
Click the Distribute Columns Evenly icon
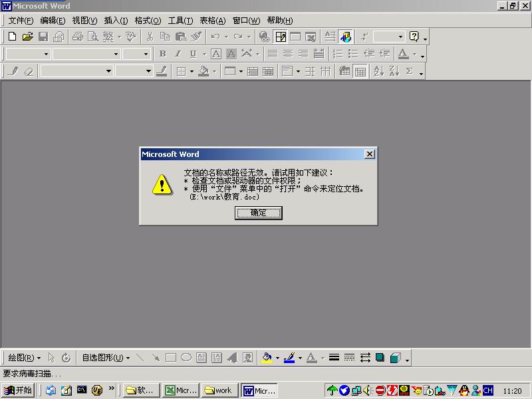pos(325,71)
